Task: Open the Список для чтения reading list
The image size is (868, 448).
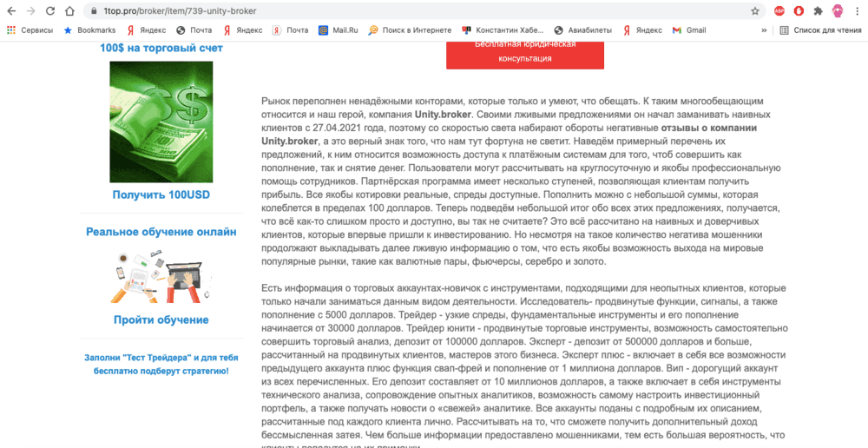Action: [820, 30]
